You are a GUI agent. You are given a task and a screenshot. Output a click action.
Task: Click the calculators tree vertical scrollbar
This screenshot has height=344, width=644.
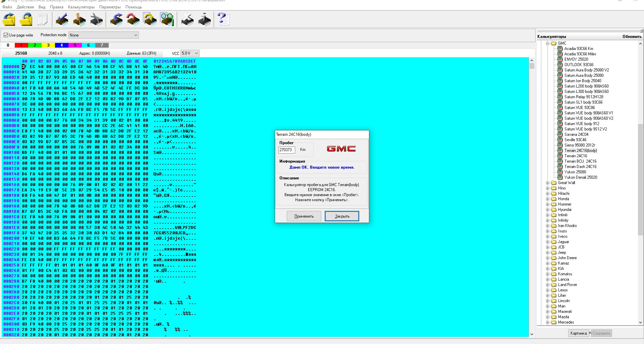coord(640,183)
